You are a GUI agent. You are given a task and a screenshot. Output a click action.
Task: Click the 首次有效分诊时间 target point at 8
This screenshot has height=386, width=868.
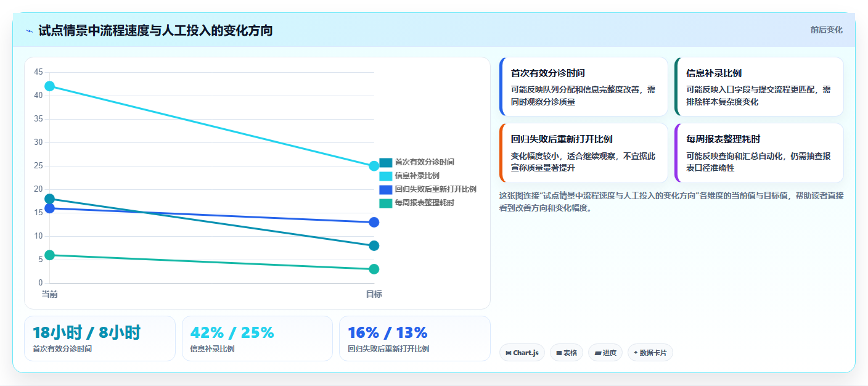click(x=374, y=245)
